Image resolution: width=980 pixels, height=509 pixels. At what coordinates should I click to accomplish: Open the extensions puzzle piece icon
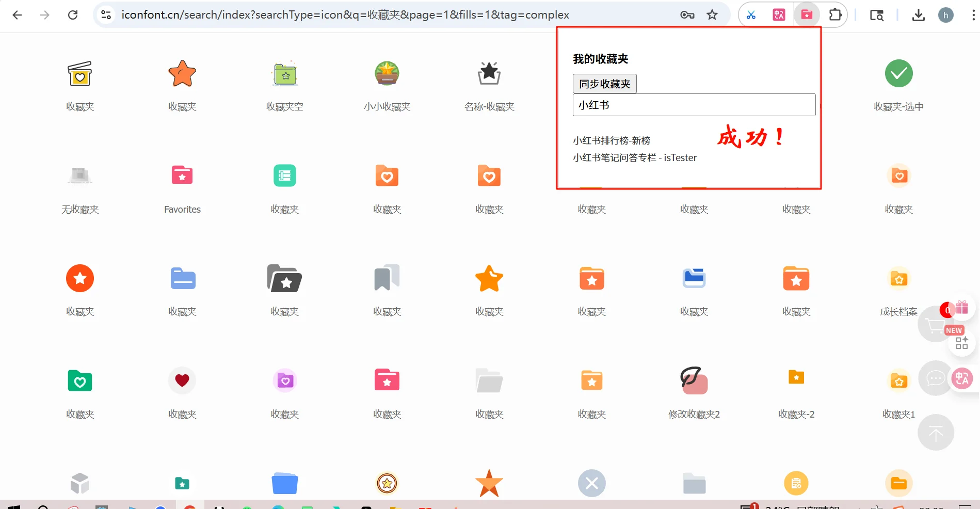tap(835, 14)
